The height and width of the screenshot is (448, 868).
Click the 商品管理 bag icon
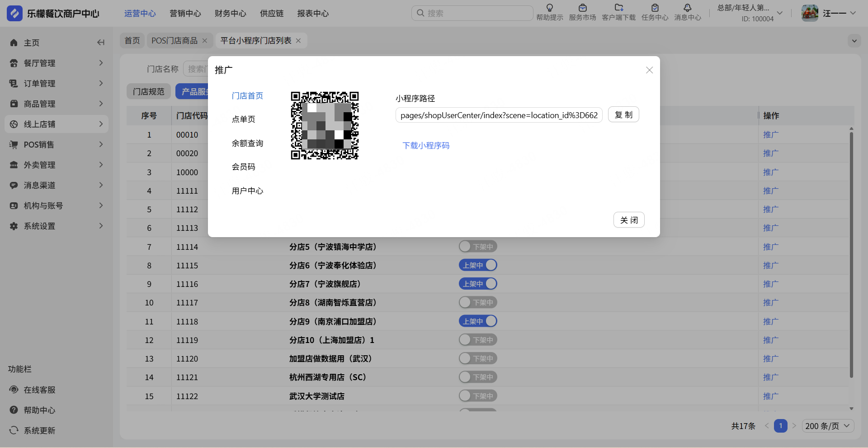14,104
